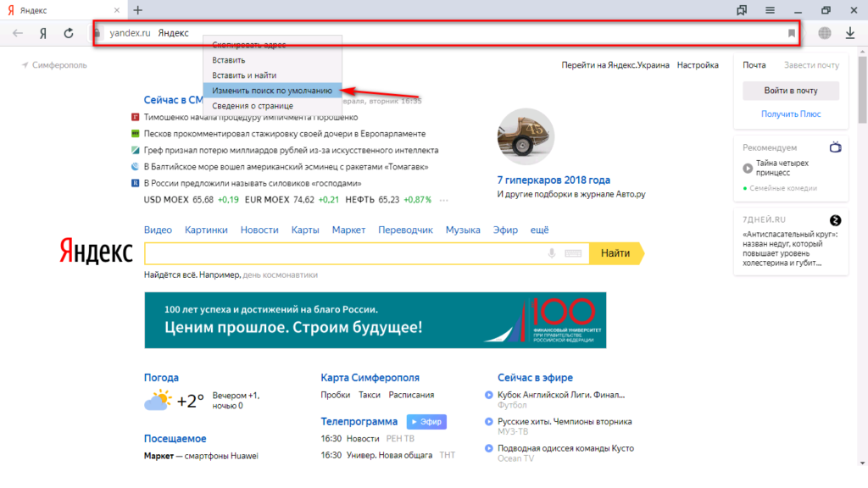Screen dimensions: 868x488
Task: Open the Переводчик service link
Action: [405, 230]
